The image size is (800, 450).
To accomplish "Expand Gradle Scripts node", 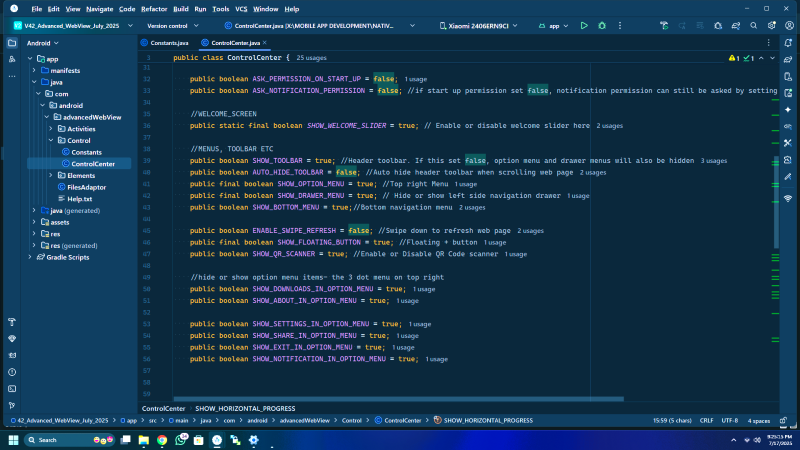I will pyautogui.click(x=30, y=257).
